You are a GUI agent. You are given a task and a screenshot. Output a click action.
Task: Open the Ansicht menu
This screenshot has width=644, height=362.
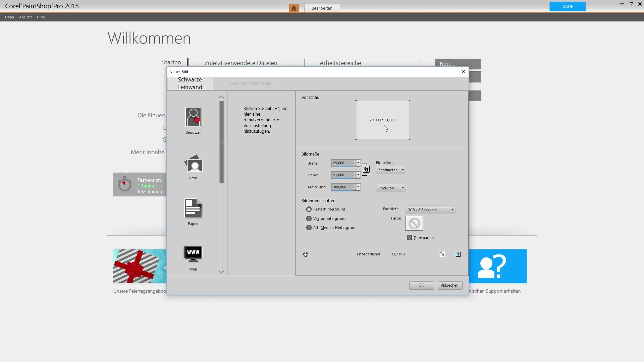pos(25,17)
